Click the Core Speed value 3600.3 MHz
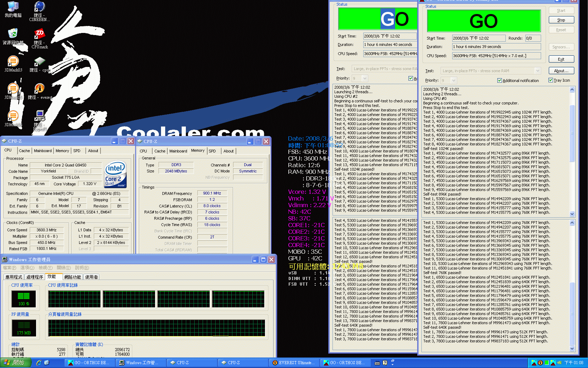588x368 pixels. coord(47,230)
